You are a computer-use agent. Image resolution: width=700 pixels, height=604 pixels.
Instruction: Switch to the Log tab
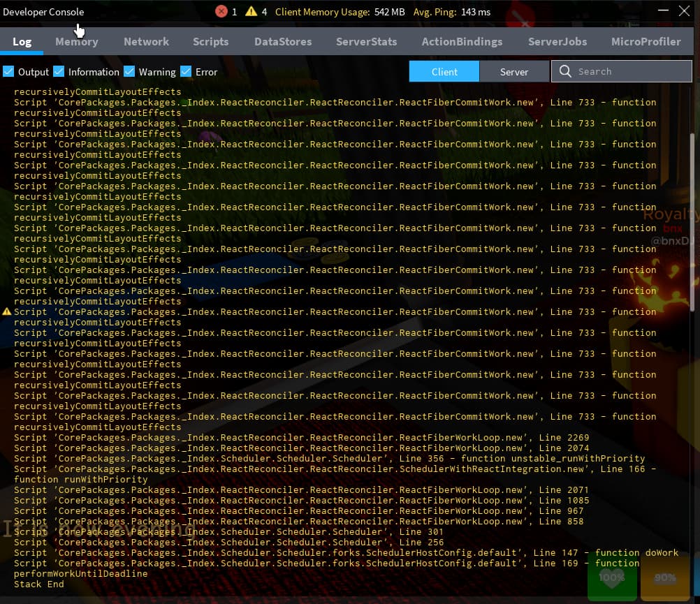pyautogui.click(x=22, y=41)
